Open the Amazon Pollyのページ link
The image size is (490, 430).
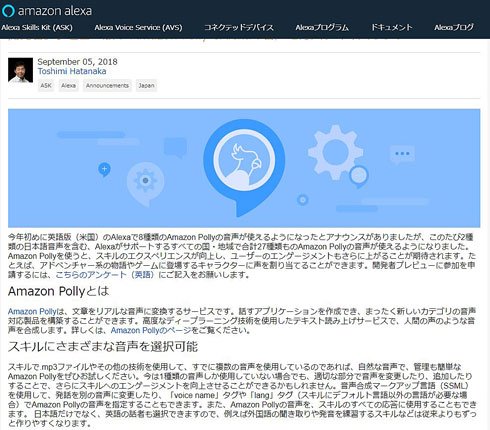coord(151,330)
